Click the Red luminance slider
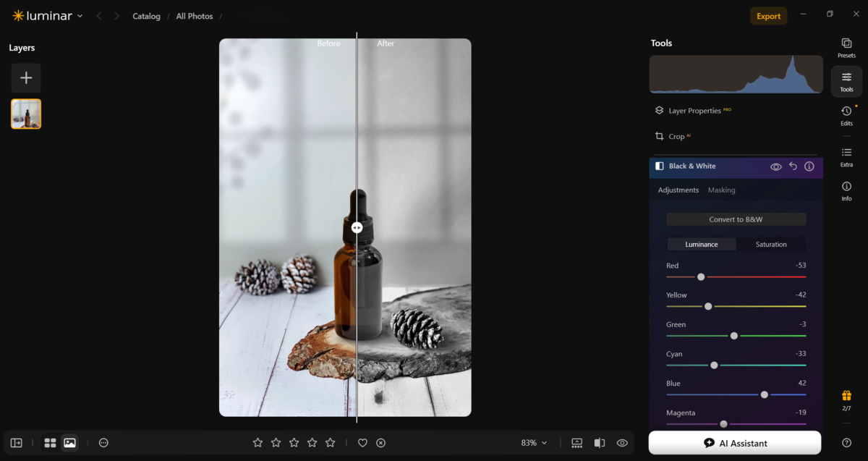The image size is (868, 461). (x=736, y=276)
